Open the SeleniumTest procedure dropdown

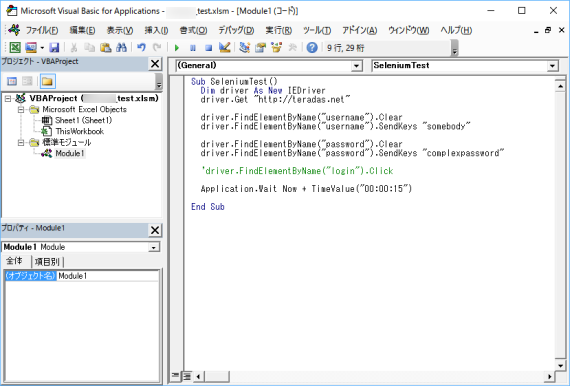point(552,66)
